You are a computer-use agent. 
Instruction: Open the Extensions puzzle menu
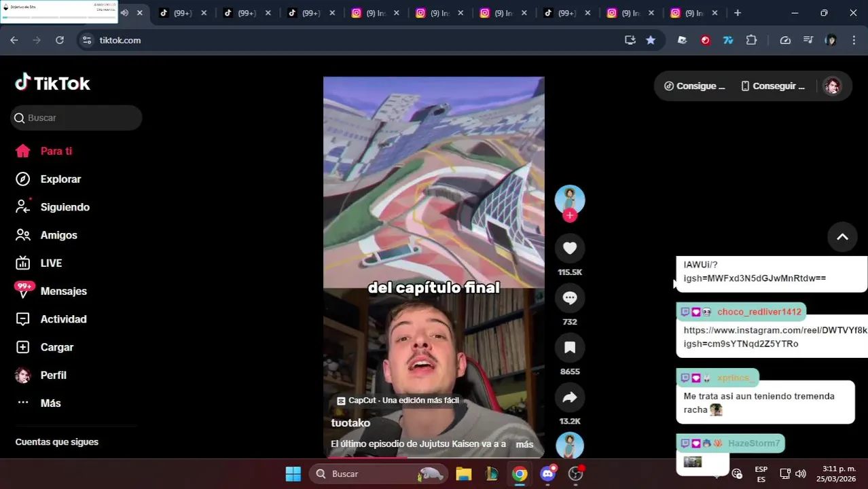751,40
